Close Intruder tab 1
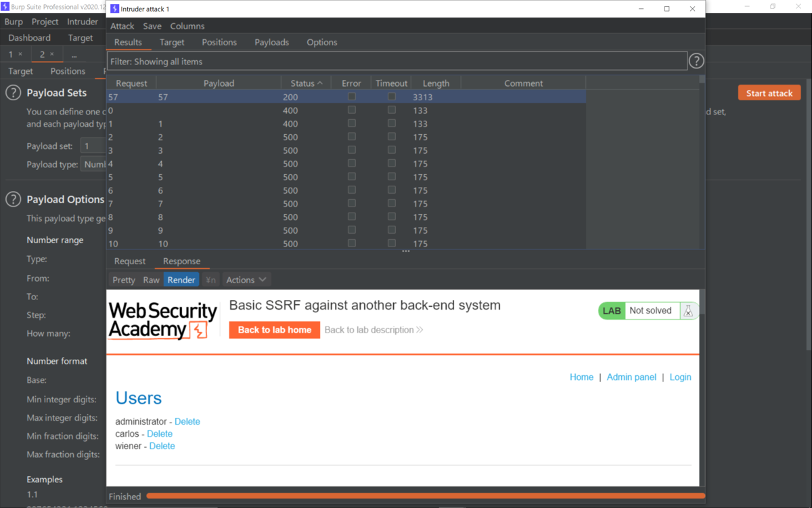 click(20, 54)
